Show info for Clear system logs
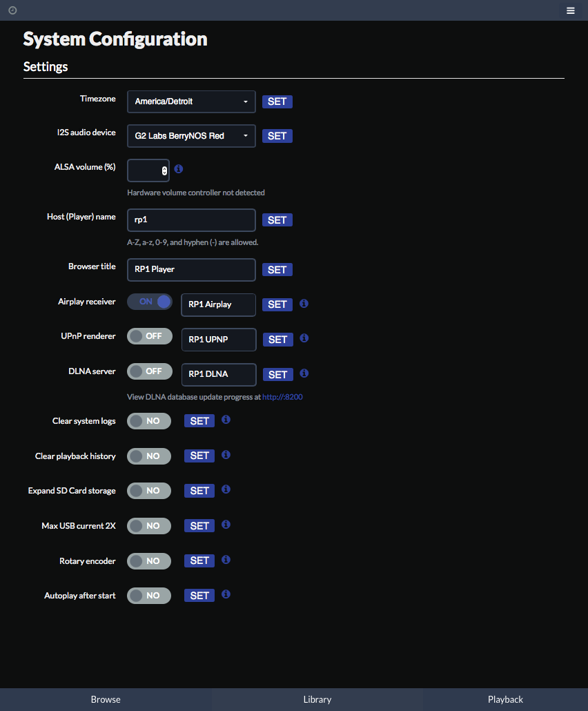 click(226, 420)
